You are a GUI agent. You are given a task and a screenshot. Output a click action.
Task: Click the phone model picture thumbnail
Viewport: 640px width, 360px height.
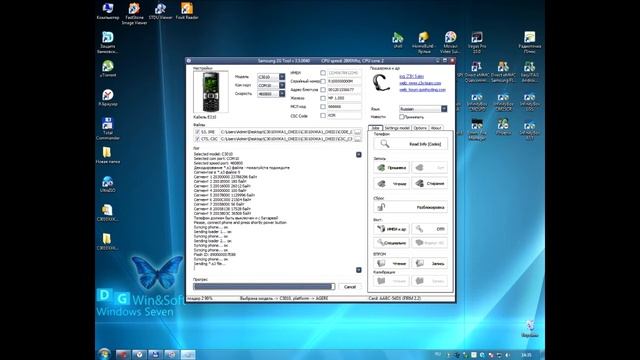[211, 92]
